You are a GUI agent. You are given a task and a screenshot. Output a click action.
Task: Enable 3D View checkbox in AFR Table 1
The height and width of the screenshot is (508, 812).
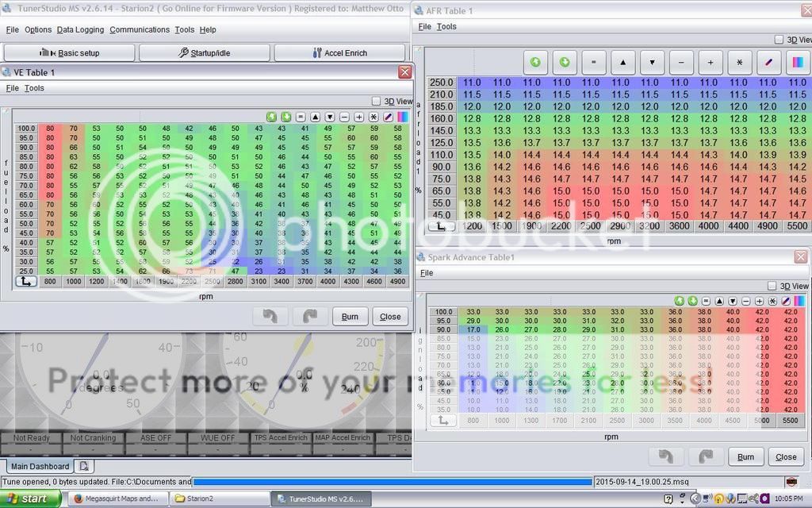[x=779, y=40]
